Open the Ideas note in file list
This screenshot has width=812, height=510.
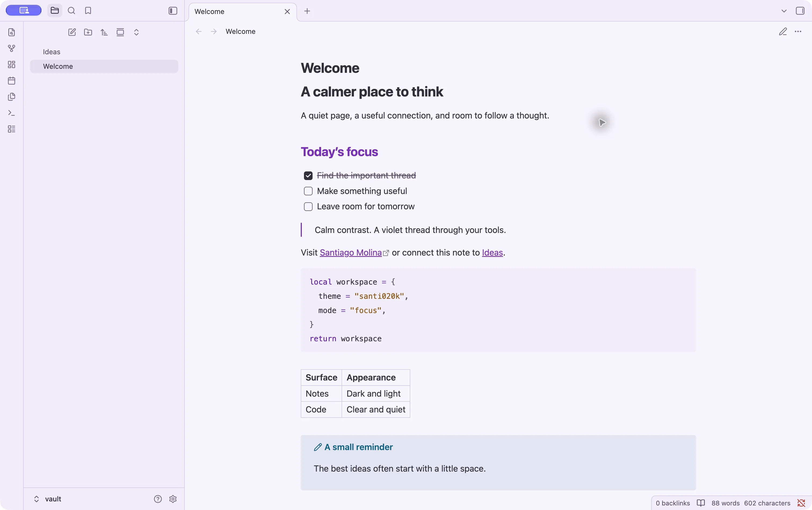point(104,52)
